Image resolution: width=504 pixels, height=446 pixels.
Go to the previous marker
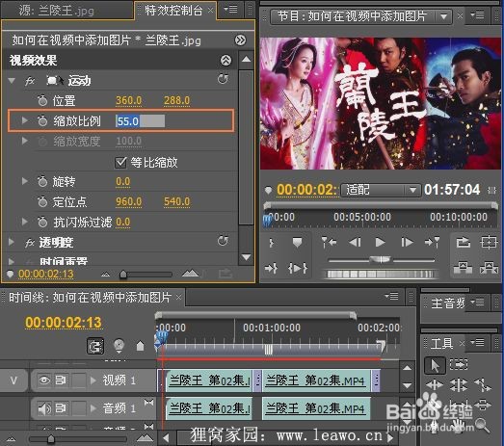(330, 243)
